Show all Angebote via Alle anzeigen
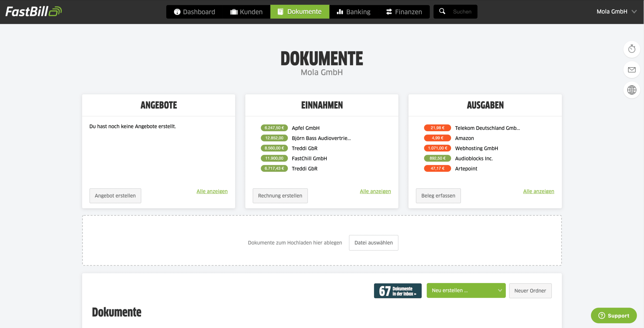Screen dimensions: 644x328 tap(212, 191)
